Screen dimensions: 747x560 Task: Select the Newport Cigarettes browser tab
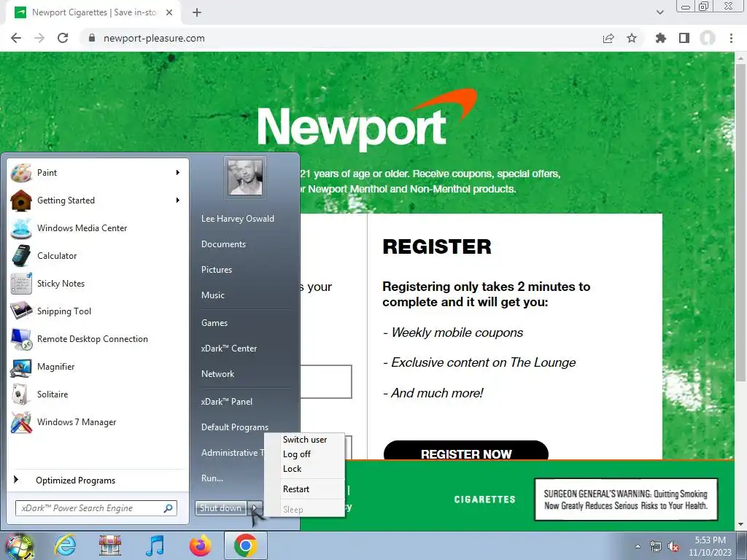click(x=93, y=12)
